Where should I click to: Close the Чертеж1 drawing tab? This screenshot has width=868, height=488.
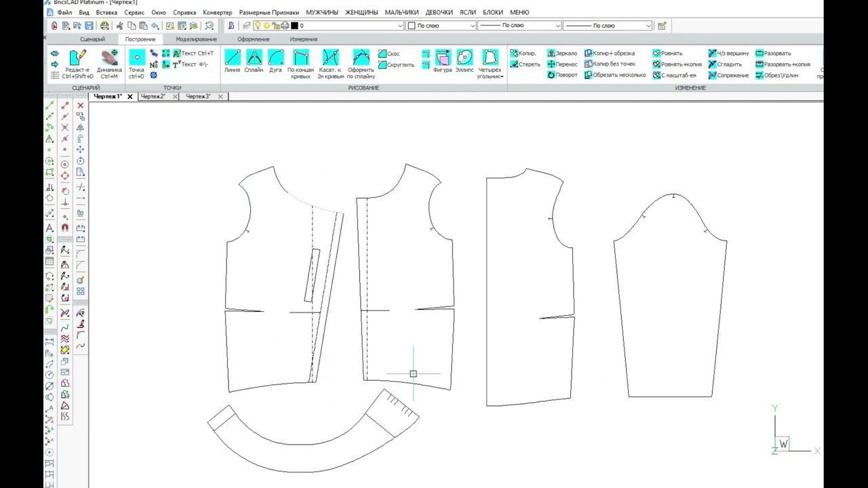click(130, 97)
